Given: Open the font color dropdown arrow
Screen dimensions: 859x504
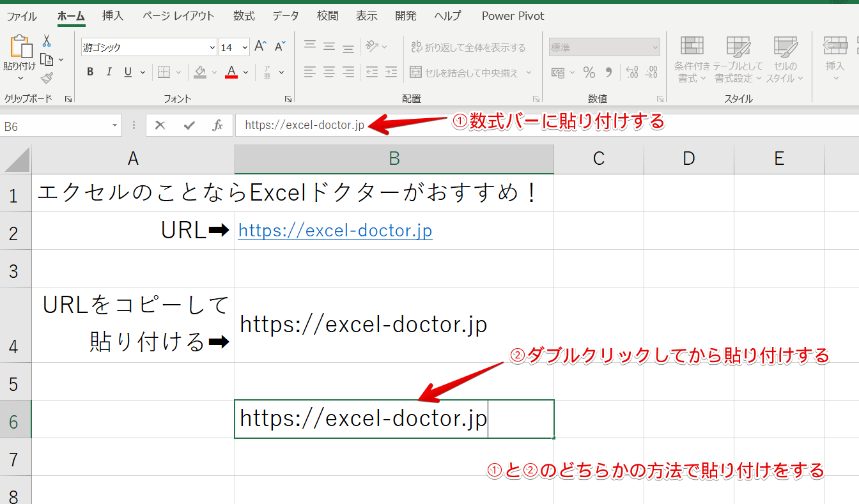Looking at the screenshot, I should [x=245, y=72].
